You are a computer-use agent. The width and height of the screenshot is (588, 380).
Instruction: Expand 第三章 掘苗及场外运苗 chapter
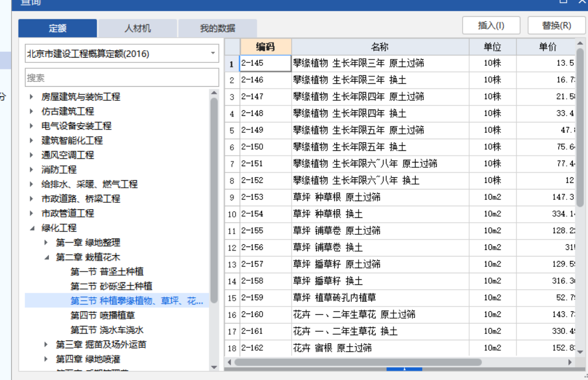pyautogui.click(x=46, y=344)
